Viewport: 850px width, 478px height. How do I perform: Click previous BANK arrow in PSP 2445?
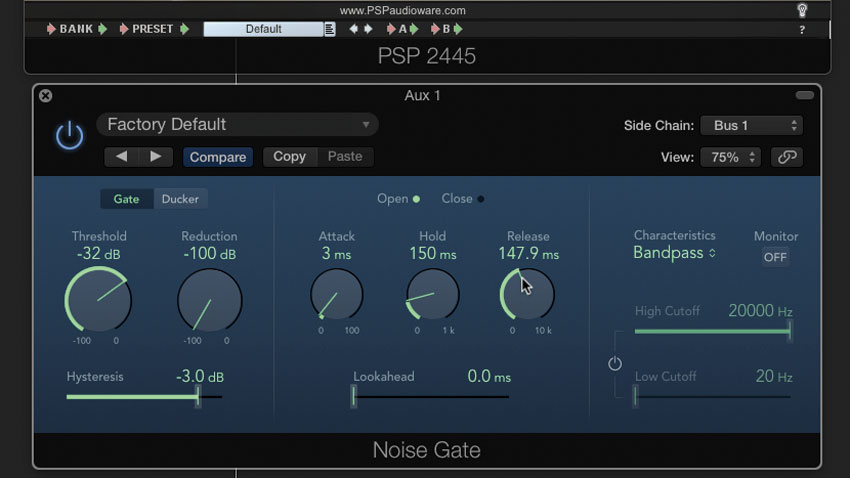point(51,29)
